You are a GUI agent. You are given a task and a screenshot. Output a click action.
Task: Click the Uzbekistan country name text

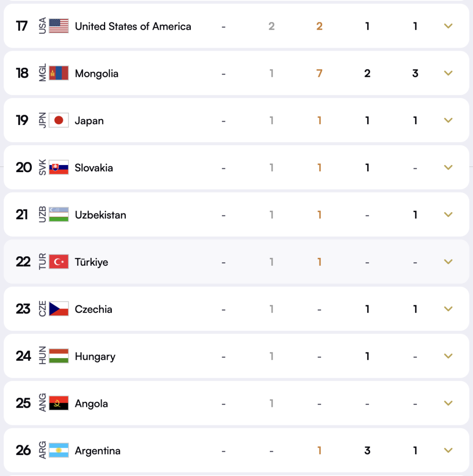tap(100, 215)
